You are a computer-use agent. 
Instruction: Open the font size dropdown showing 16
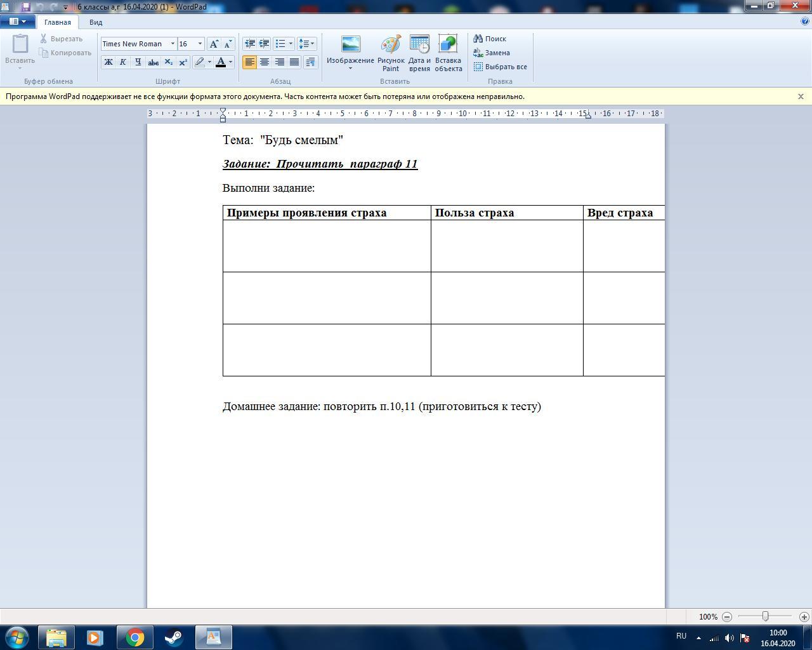pos(200,44)
